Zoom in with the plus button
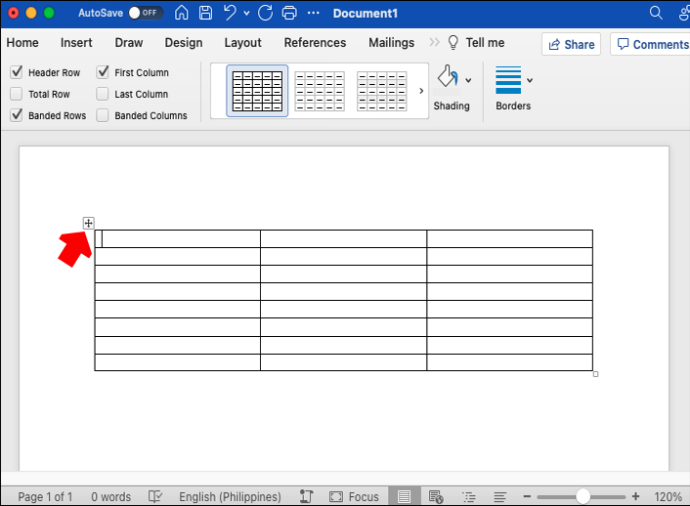This screenshot has height=506, width=690. (635, 496)
